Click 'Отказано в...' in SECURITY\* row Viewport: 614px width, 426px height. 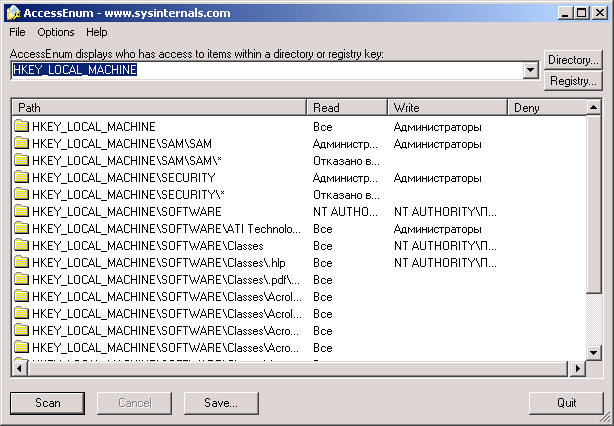pyautogui.click(x=346, y=195)
